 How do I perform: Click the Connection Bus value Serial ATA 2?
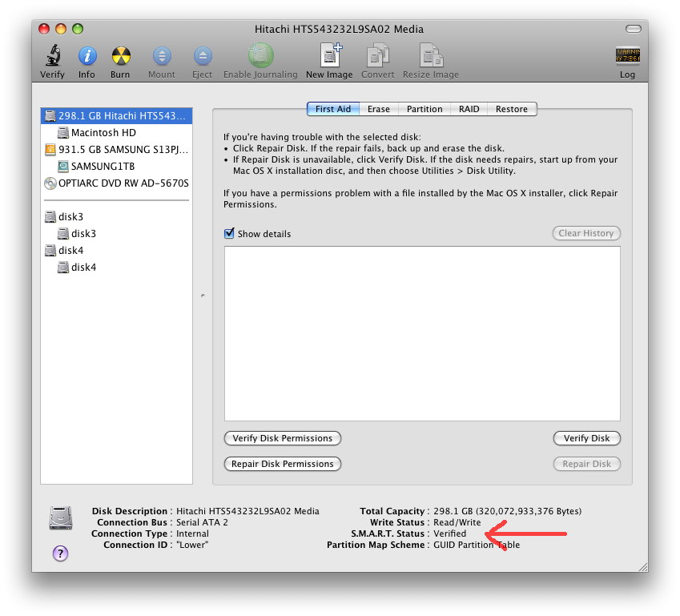tap(202, 522)
